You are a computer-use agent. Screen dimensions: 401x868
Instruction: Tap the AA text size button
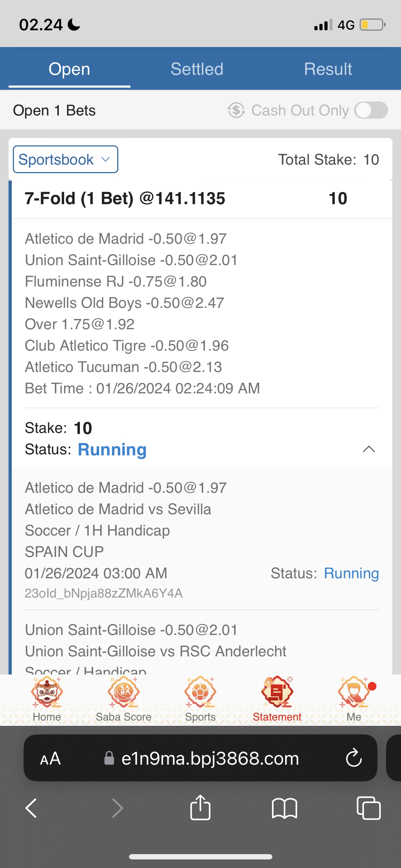click(50, 758)
